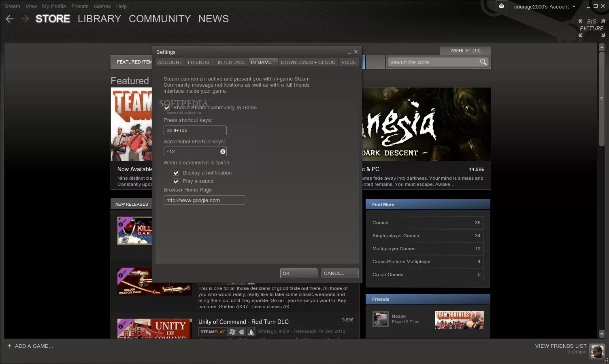Toggle Play a sound checkbox
The height and width of the screenshot is (364, 609).
click(x=176, y=181)
